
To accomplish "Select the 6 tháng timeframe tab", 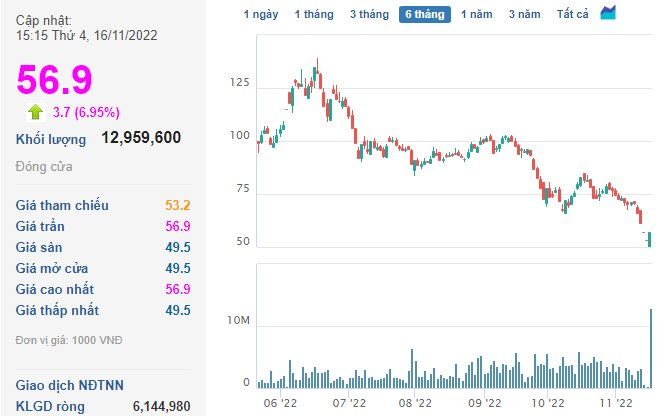I will [425, 14].
